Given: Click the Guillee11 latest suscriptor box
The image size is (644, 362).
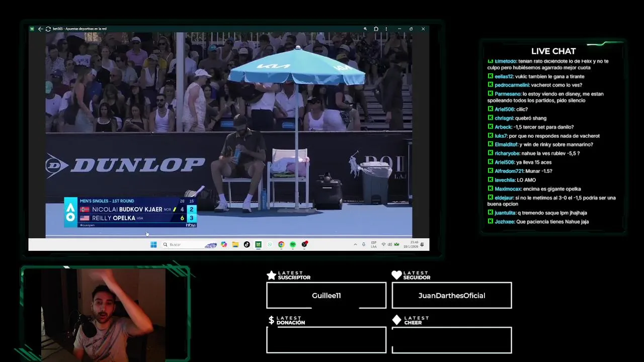Looking at the screenshot, I should click(x=326, y=295).
